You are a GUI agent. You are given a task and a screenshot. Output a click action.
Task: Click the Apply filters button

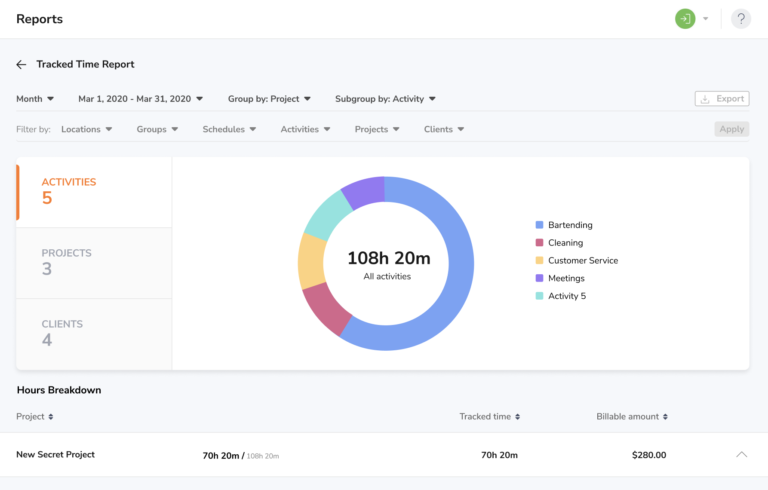click(x=731, y=129)
